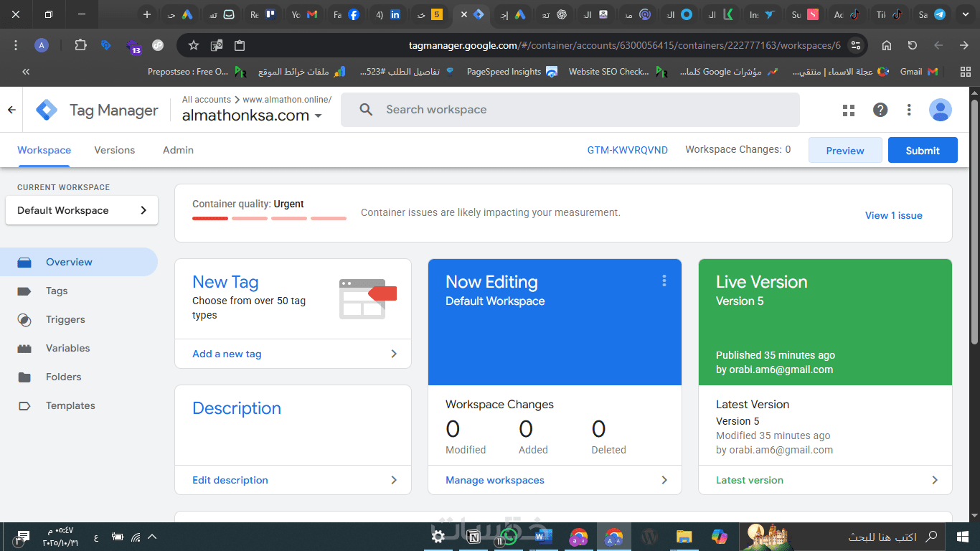Click the user account avatar icon
The image size is (980, 551).
tap(940, 110)
